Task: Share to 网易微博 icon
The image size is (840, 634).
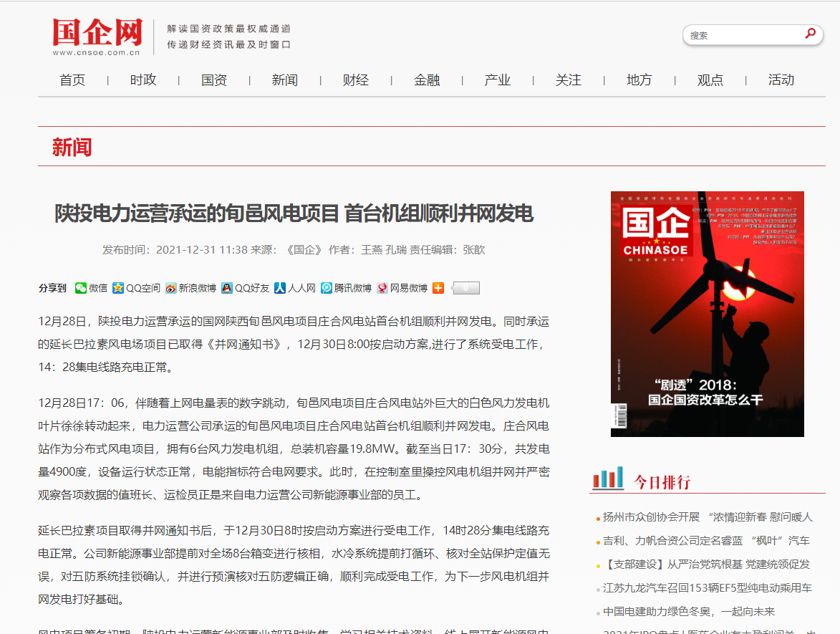Action: (382, 288)
